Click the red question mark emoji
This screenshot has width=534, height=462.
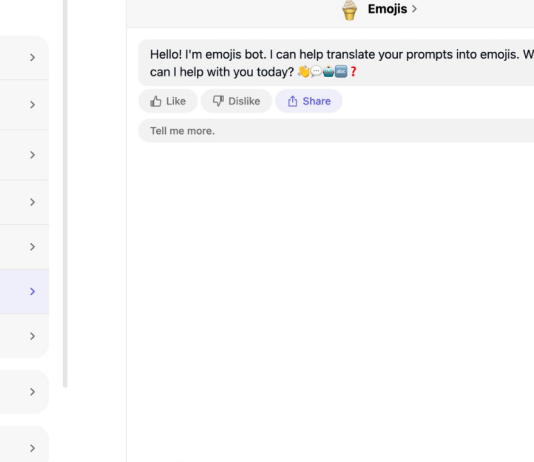pos(353,71)
